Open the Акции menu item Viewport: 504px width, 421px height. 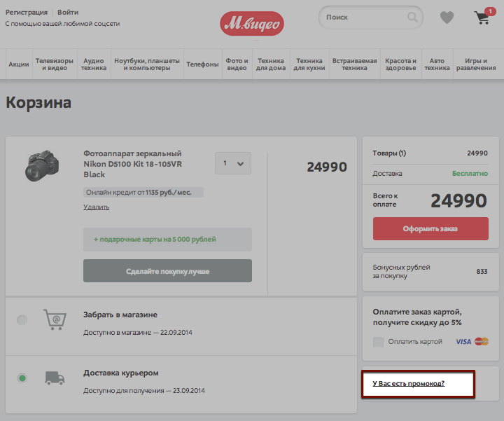19,64
